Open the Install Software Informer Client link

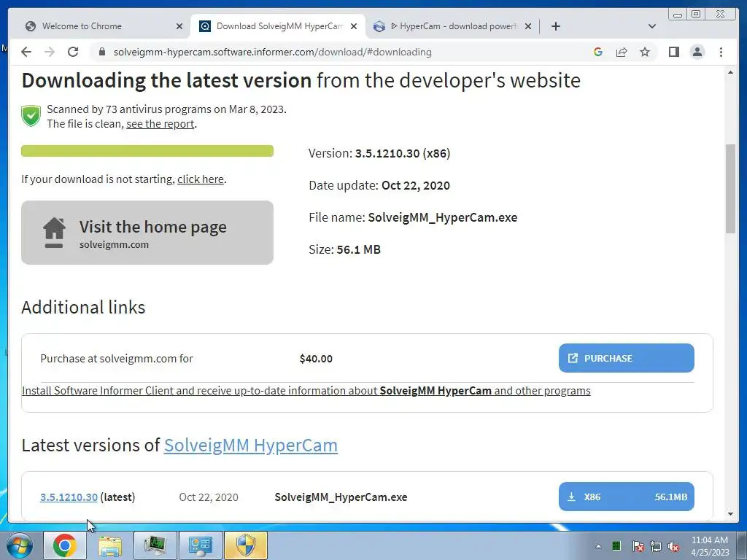[x=306, y=391]
